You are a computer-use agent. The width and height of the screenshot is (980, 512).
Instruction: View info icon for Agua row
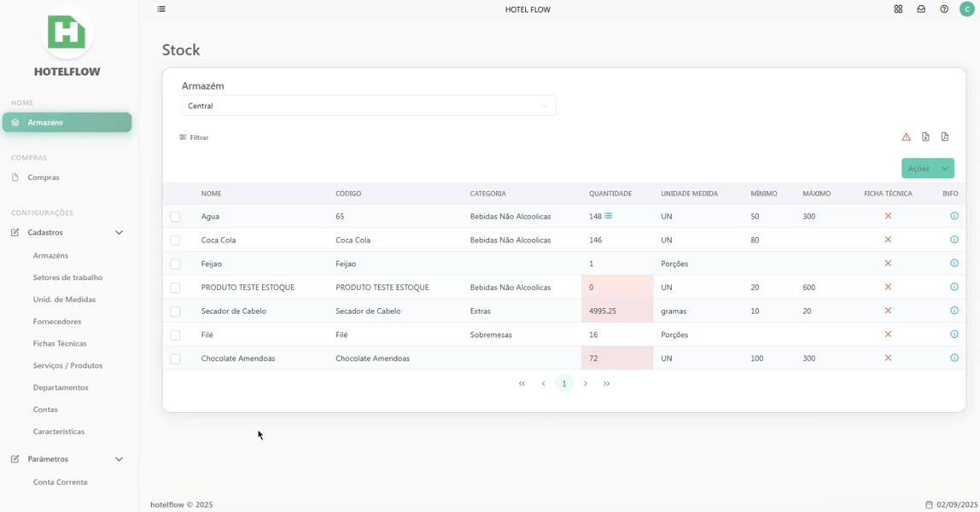(954, 216)
